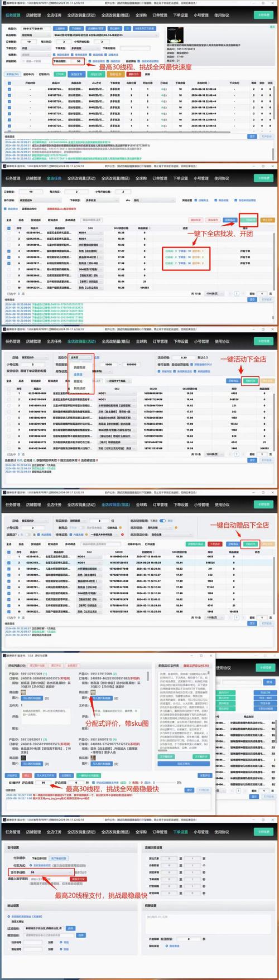Image resolution: width=279 pixels, height=980 pixels.
Task: Toggle first row checkbox in 全店任务 table
Action: click(x=8, y=232)
